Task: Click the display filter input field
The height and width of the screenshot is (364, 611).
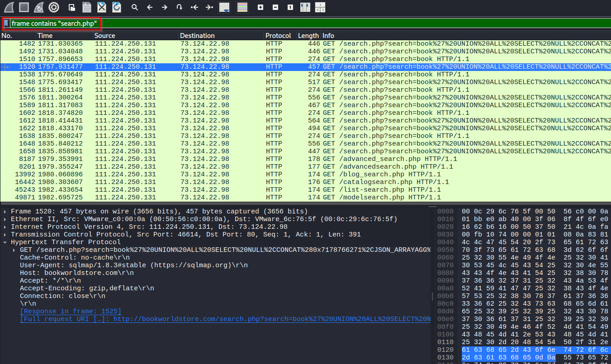Action: [x=271, y=23]
